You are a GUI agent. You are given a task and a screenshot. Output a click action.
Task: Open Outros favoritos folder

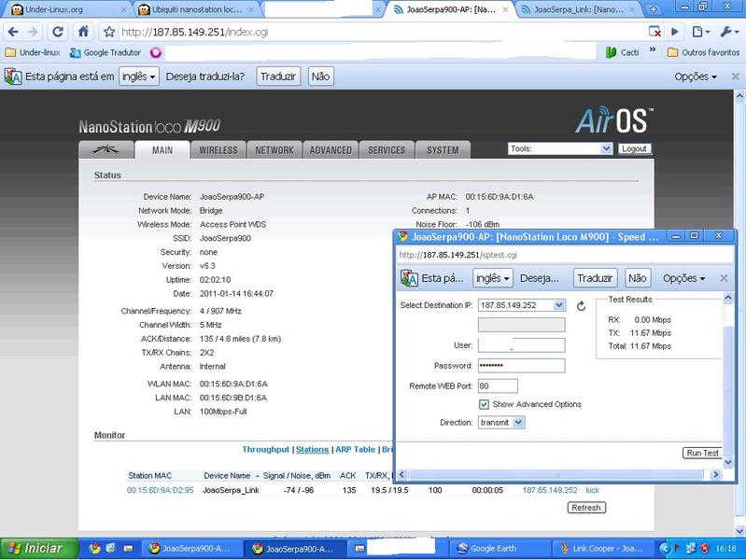703,52
